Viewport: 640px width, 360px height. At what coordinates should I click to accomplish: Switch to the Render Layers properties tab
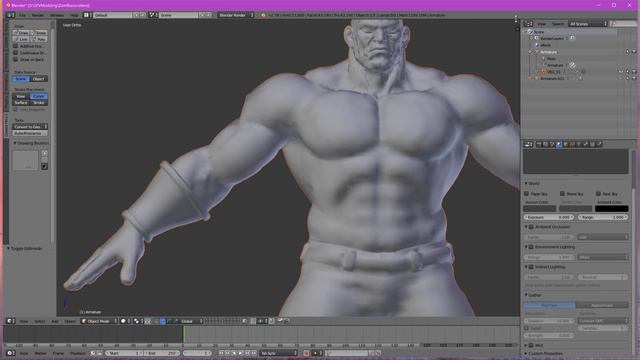(545, 144)
